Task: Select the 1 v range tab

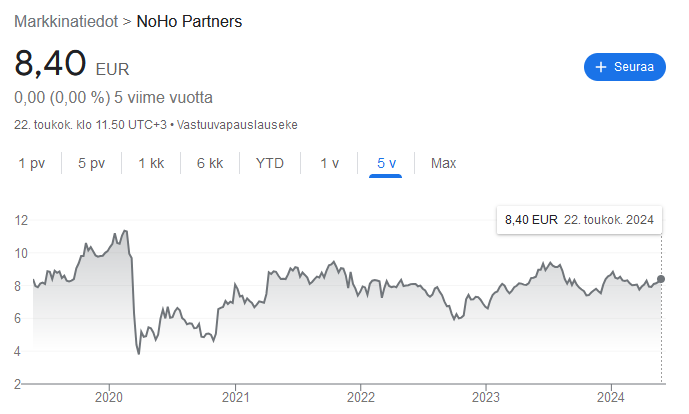Action: (x=329, y=163)
